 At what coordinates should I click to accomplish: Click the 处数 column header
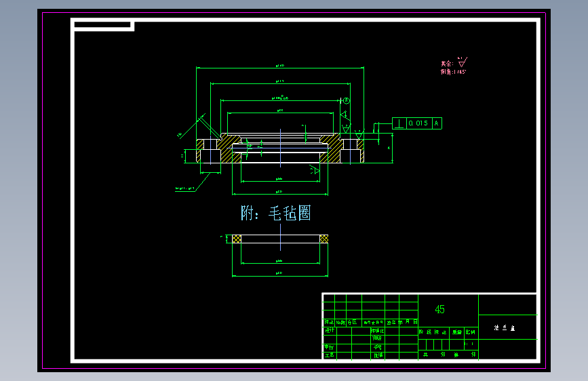pyautogui.click(x=340, y=322)
